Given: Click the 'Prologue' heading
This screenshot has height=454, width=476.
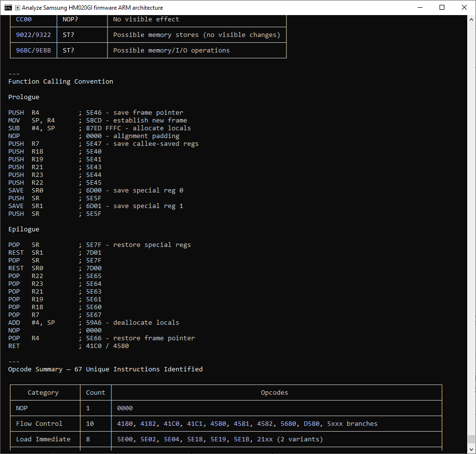Looking at the screenshot, I should pyautogui.click(x=24, y=97).
